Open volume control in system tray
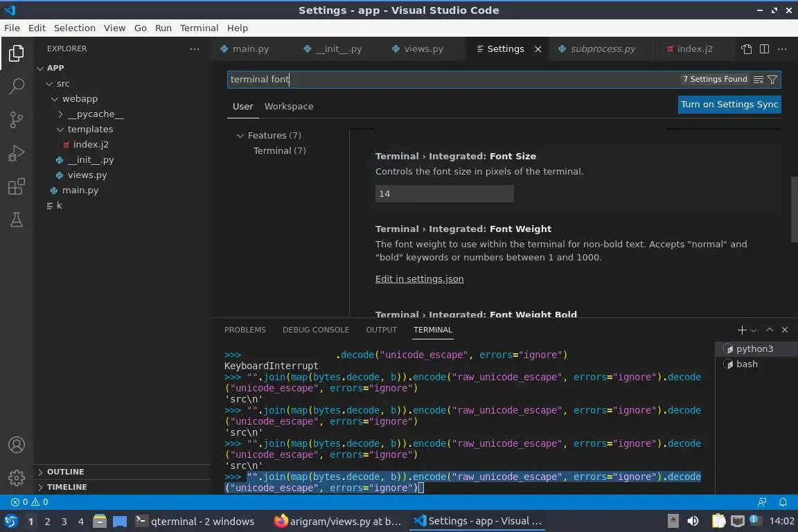798x532 pixels. [693, 521]
